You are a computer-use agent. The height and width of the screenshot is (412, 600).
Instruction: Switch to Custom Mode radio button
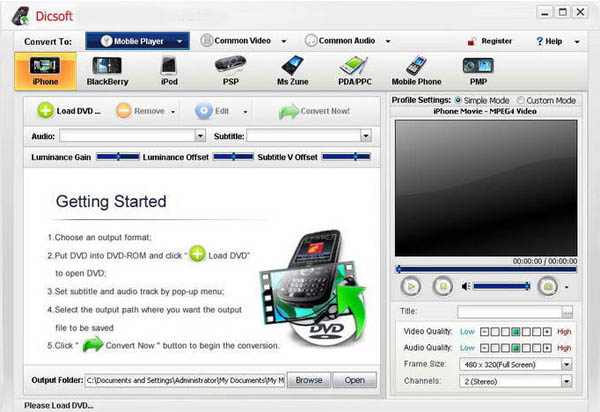(521, 101)
